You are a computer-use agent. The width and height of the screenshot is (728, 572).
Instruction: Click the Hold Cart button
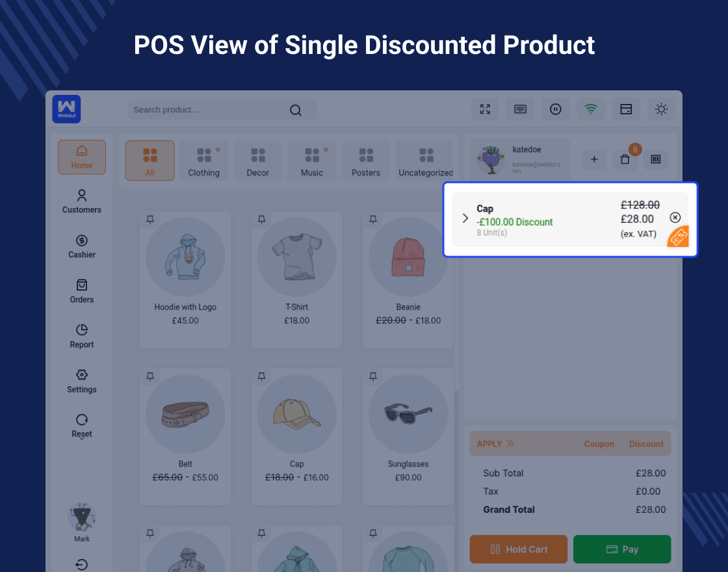(519, 549)
